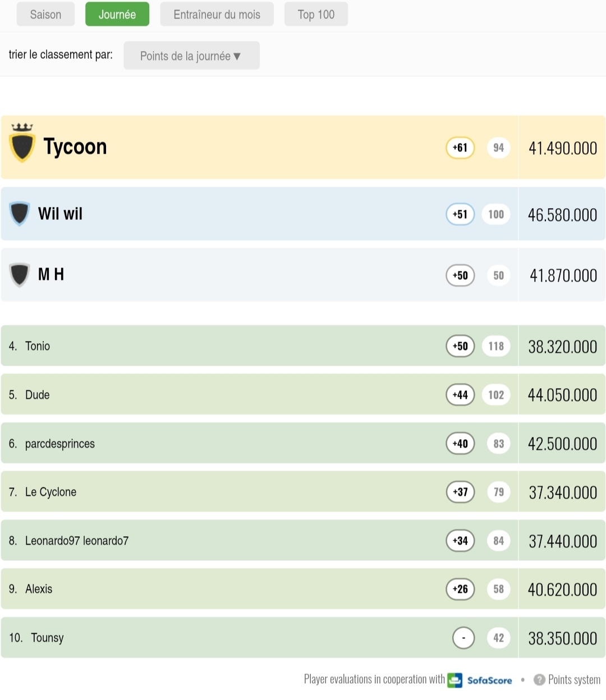Click Wil wil's +51 points badge
The width and height of the screenshot is (606, 700).
point(460,214)
